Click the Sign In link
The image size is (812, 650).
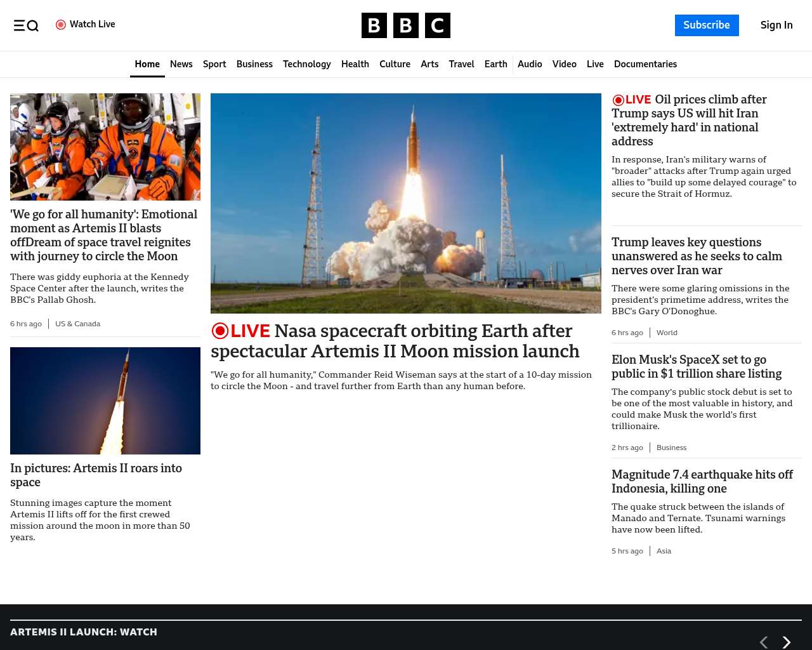[776, 25]
